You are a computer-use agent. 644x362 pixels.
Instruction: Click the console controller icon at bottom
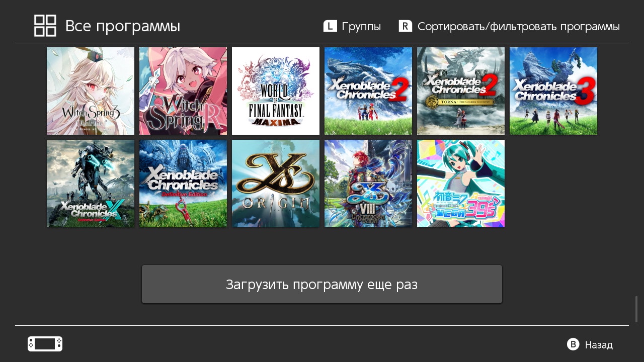pyautogui.click(x=45, y=344)
